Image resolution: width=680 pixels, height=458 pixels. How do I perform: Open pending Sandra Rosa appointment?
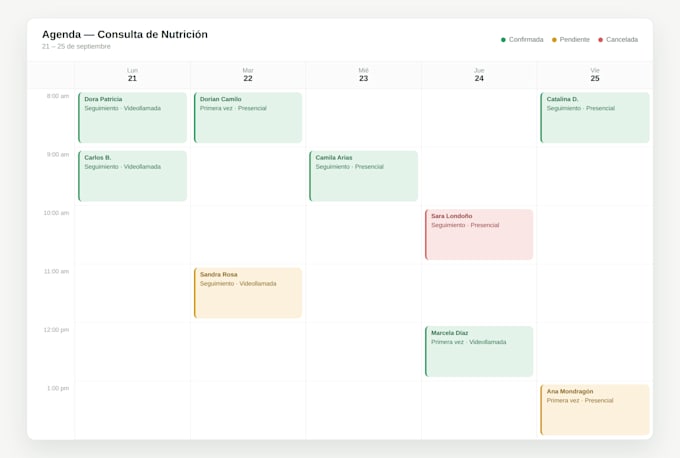coord(248,293)
